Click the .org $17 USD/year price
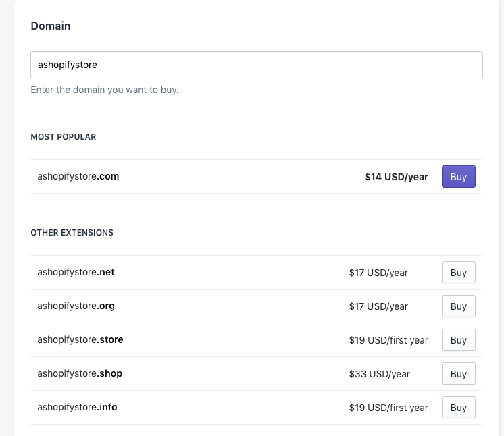504x436 pixels. 378,306
